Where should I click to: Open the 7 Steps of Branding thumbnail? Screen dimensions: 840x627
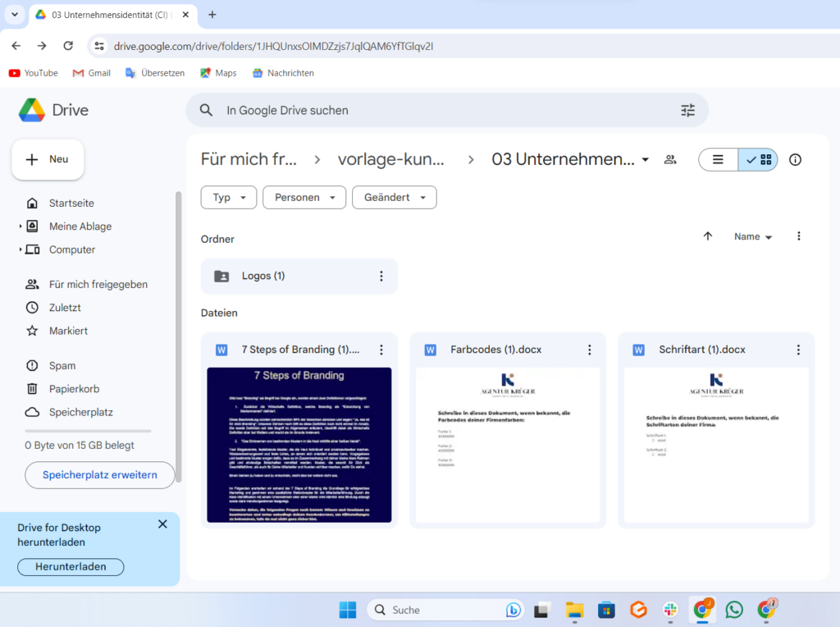299,445
